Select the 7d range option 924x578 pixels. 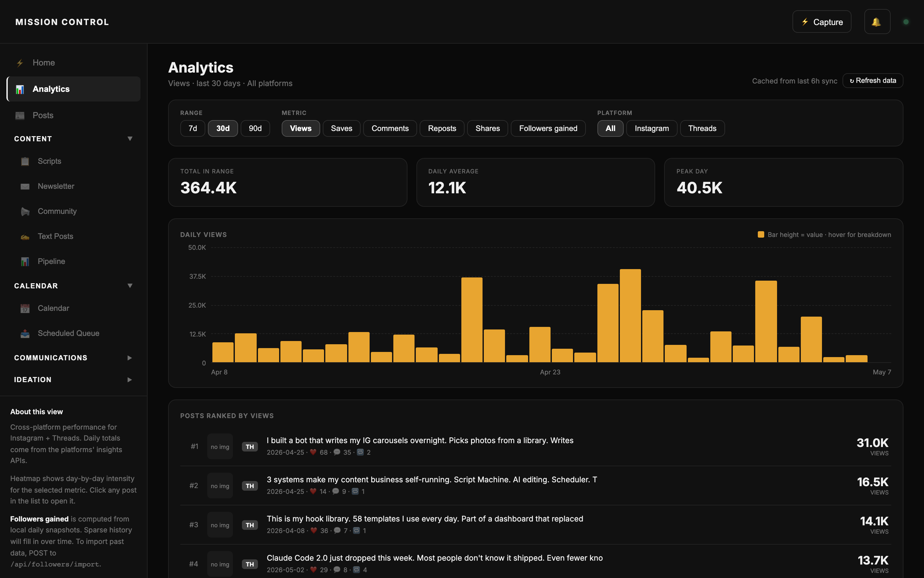click(193, 128)
